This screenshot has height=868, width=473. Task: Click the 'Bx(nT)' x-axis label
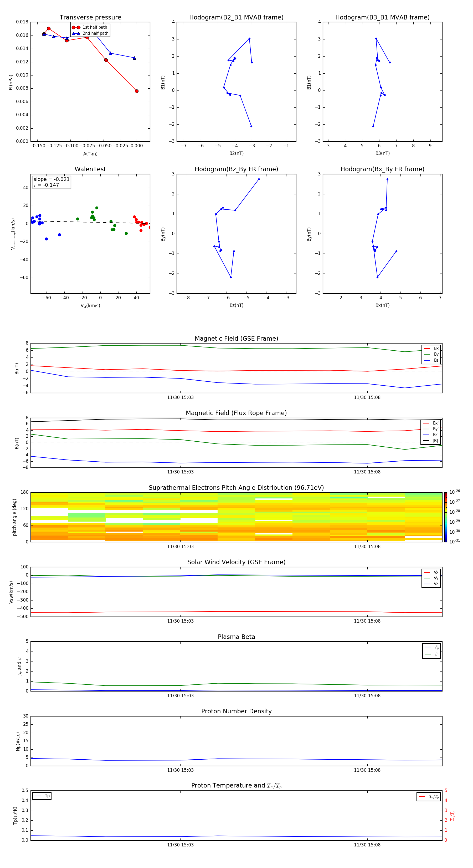[x=382, y=305]
